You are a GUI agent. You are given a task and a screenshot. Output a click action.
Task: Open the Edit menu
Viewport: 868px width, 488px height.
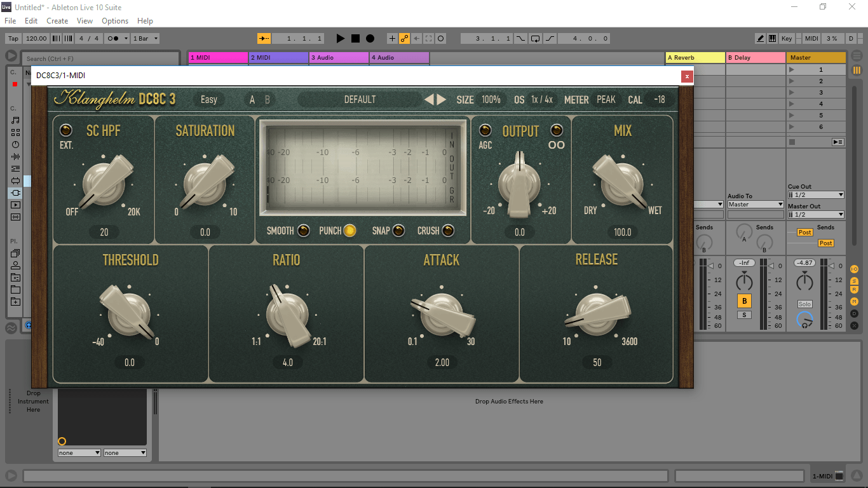31,21
